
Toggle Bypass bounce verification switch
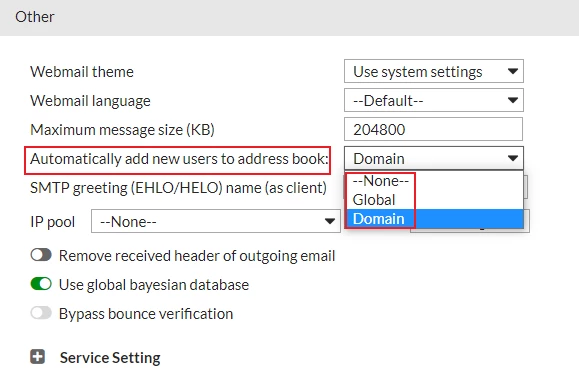[41, 313]
